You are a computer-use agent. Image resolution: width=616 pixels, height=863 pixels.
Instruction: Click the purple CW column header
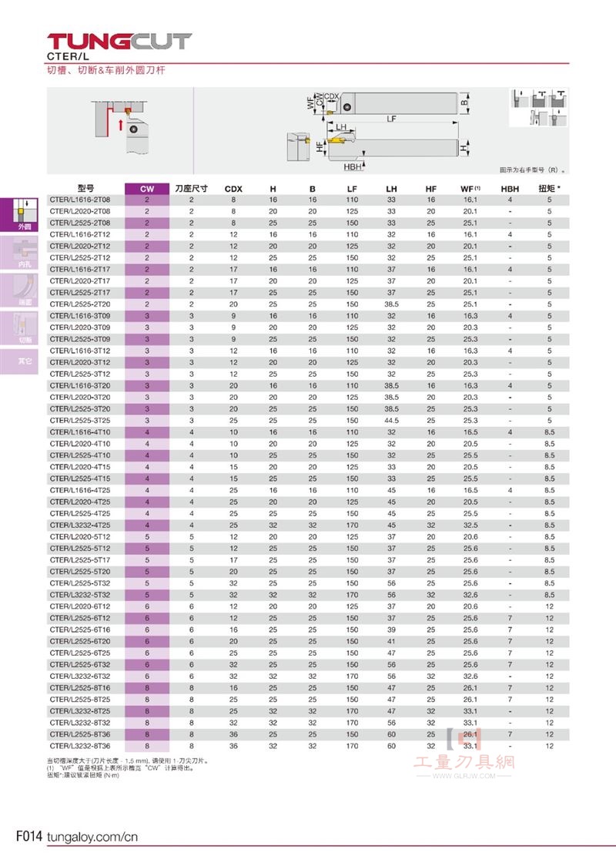[x=147, y=189]
